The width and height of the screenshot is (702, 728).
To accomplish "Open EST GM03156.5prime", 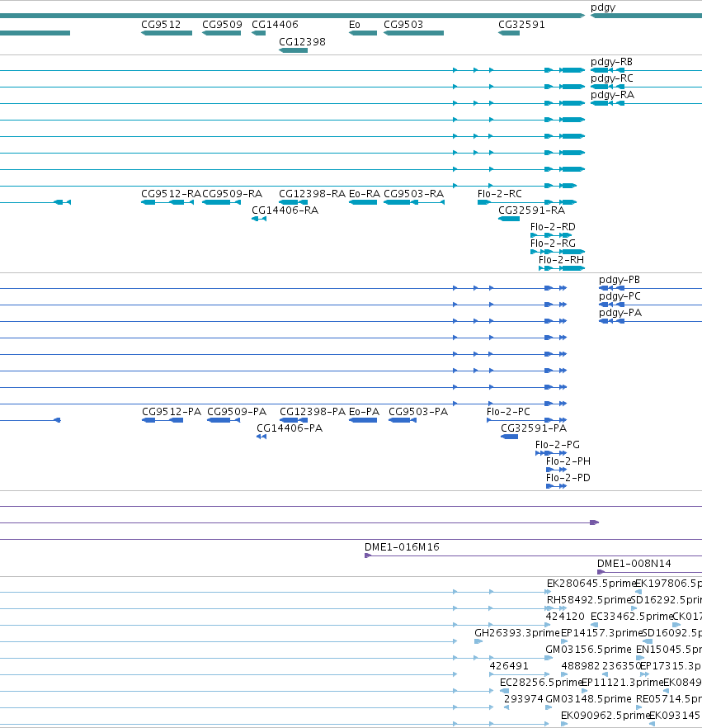I will (549, 658).
